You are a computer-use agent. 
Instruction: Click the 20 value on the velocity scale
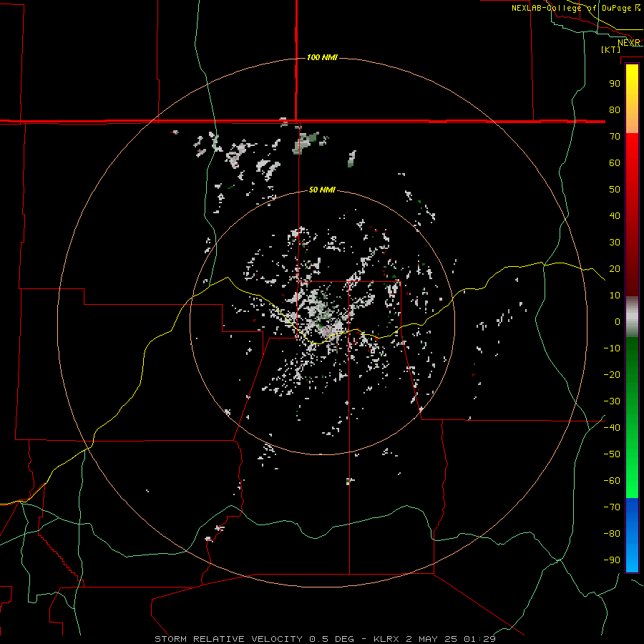click(615, 269)
